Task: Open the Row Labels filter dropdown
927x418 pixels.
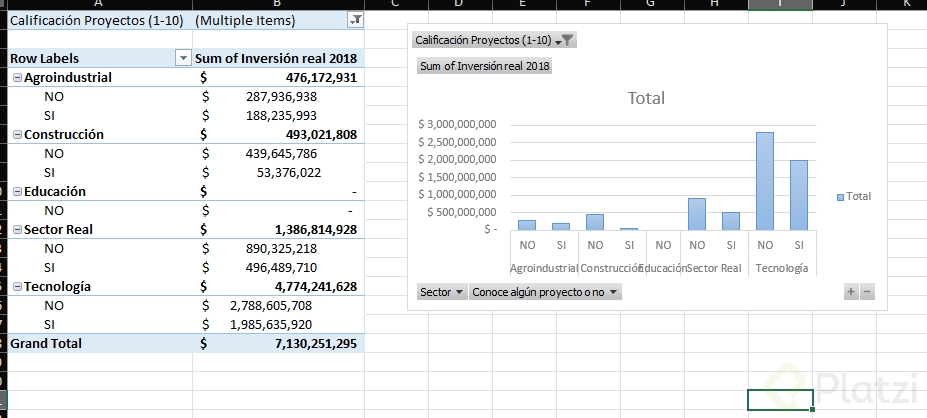Action: (x=183, y=58)
